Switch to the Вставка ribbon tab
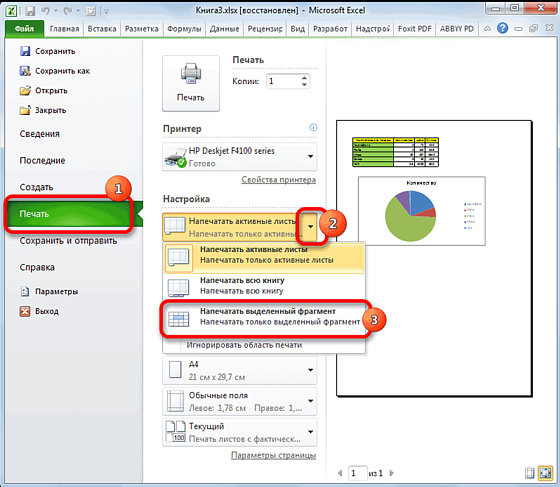 click(102, 29)
